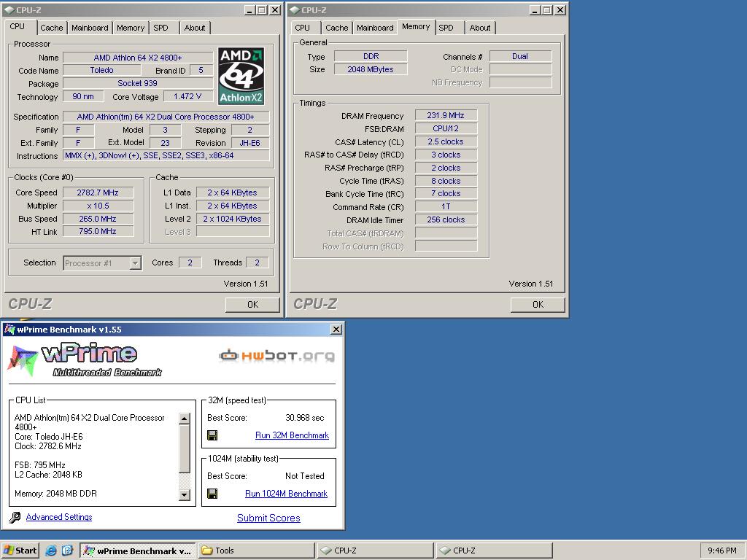Click the Command Rate 1T value
747x560 pixels.
[x=446, y=206]
